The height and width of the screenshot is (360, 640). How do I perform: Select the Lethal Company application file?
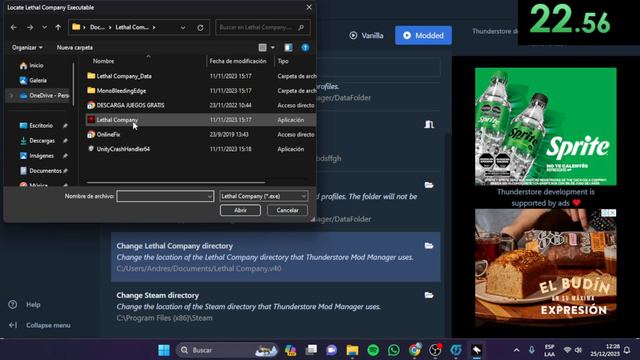[x=200, y=120]
